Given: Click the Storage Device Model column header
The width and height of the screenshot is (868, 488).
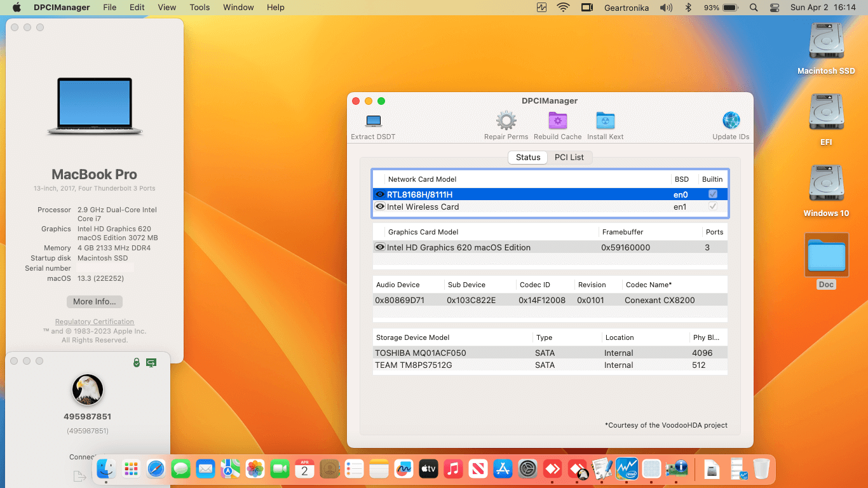Looking at the screenshot, I should [413, 337].
